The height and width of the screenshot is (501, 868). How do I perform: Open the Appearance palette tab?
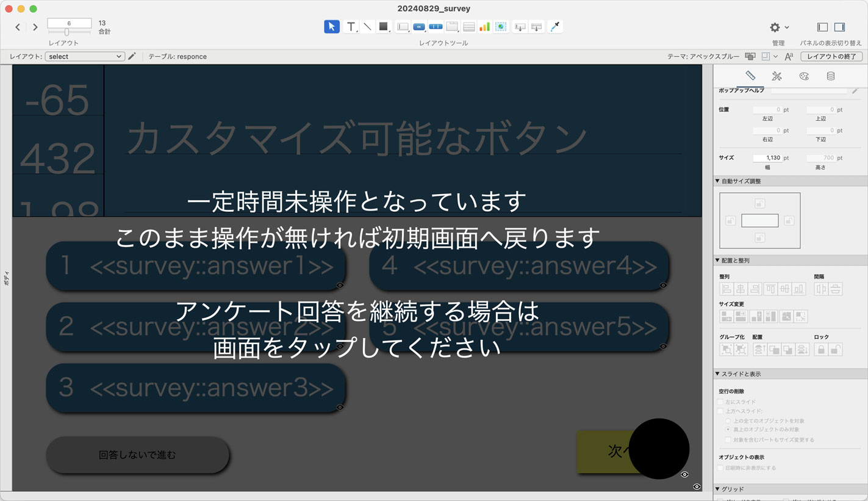(x=804, y=76)
